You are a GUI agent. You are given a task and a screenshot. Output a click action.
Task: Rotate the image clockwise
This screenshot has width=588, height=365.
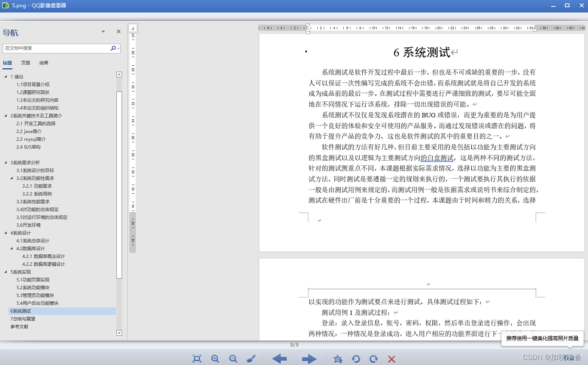[x=373, y=359]
